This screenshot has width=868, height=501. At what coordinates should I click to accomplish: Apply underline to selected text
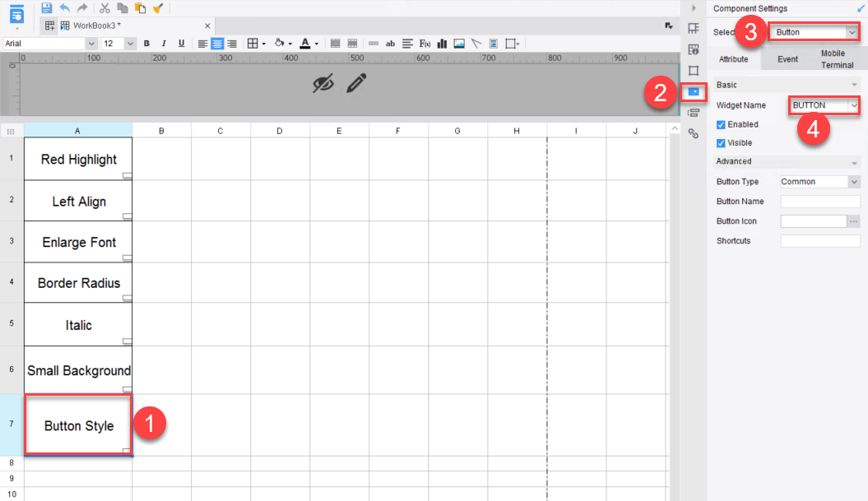click(x=179, y=43)
